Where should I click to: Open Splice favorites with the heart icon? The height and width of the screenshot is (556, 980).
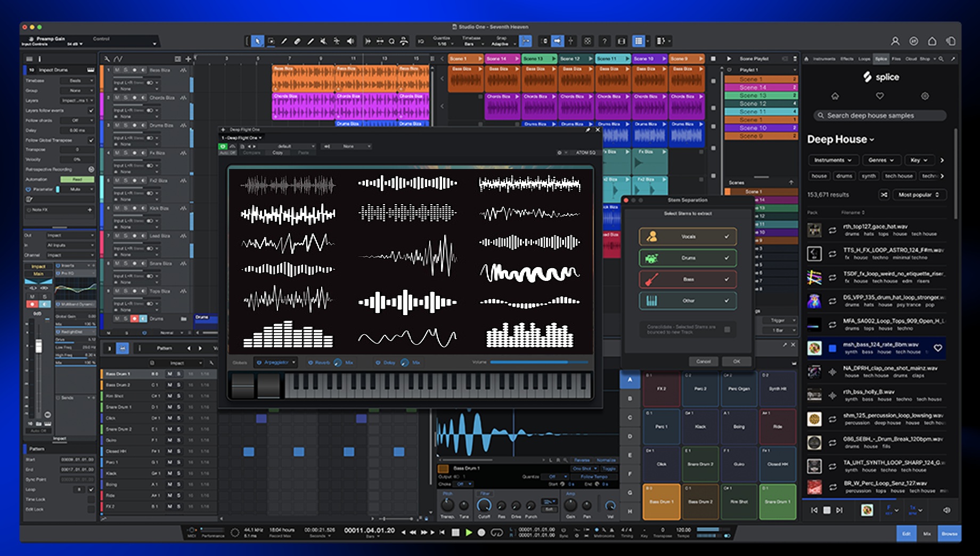[880, 96]
